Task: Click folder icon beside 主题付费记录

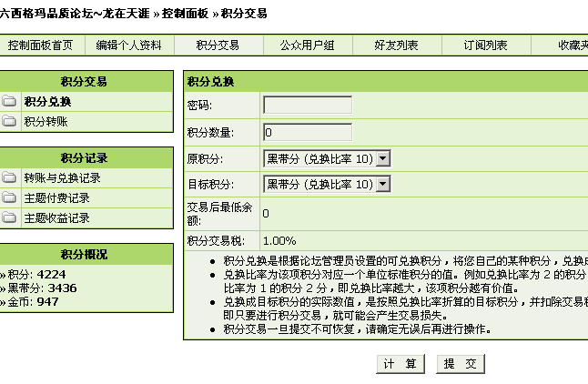Action: click(x=9, y=198)
